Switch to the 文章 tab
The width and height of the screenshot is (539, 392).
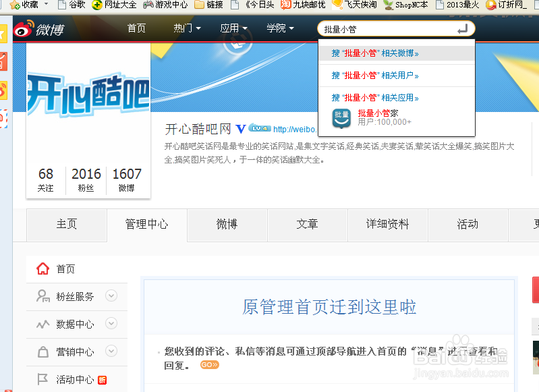tap(308, 225)
